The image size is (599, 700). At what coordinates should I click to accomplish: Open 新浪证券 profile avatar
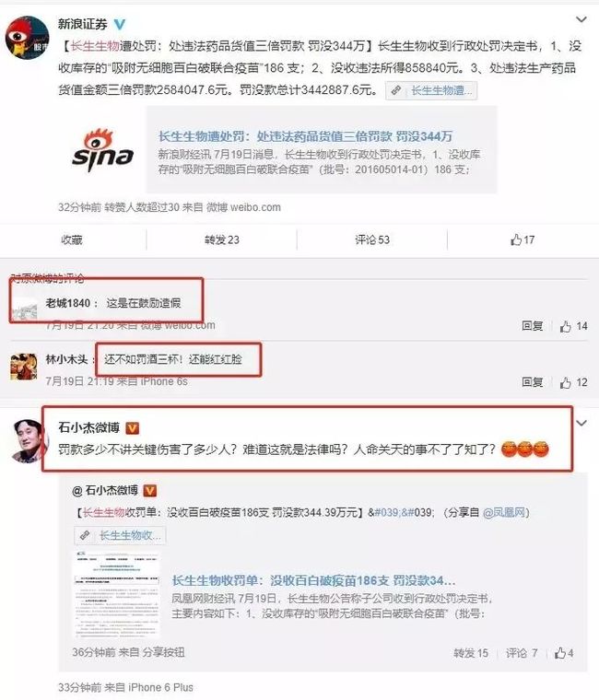coord(27,37)
